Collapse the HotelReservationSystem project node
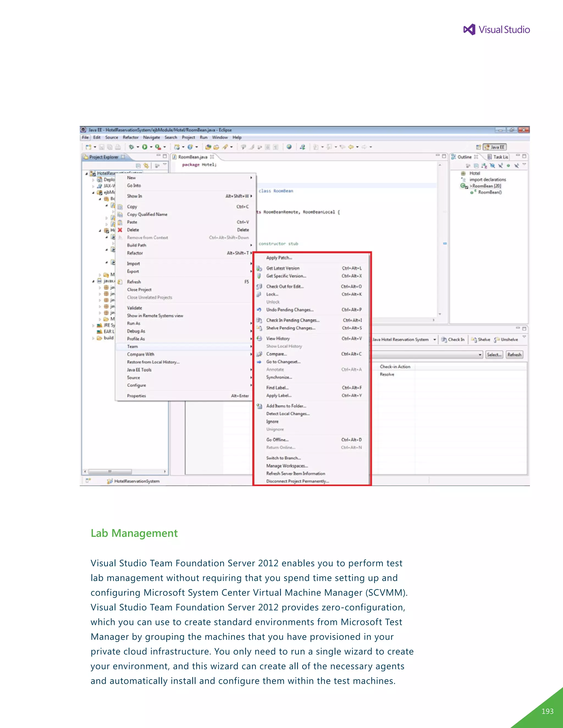 [x=86, y=174]
